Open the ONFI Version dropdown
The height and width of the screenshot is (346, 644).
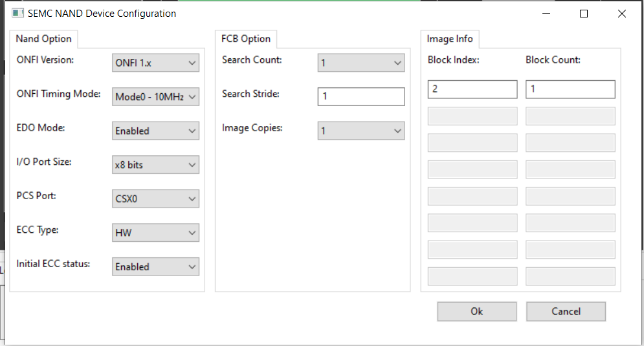coord(155,63)
